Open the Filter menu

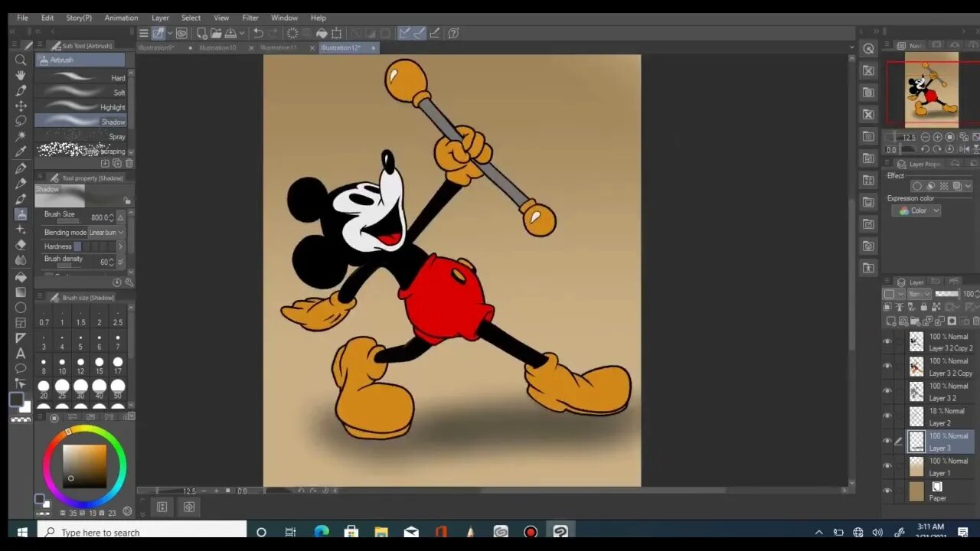tap(250, 18)
